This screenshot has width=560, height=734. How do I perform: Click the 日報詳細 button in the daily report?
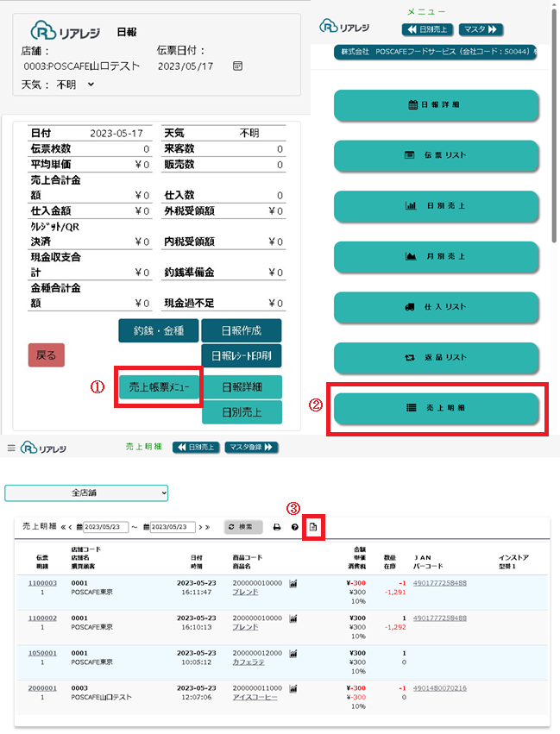[242, 387]
